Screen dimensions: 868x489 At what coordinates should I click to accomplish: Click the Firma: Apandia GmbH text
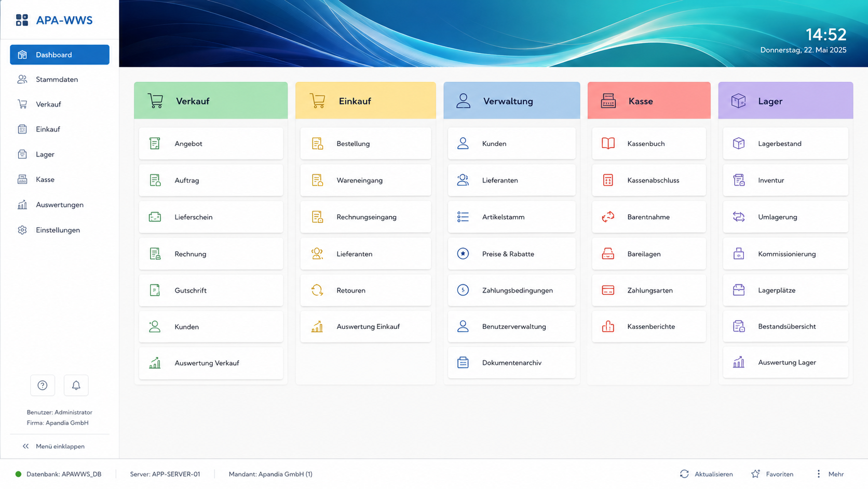tap(58, 422)
